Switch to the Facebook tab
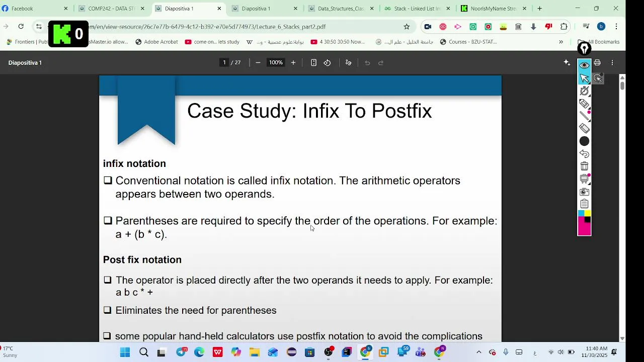644x362 pixels. (35, 9)
